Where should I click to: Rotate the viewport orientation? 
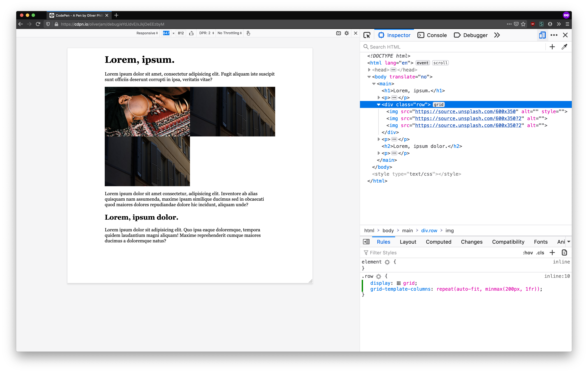click(x=191, y=33)
